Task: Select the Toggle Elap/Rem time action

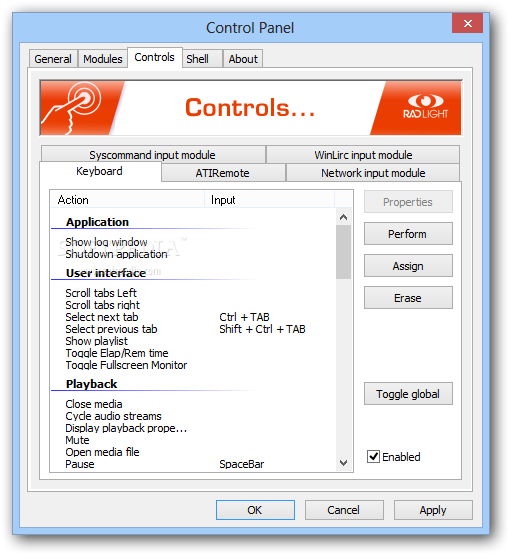Action: (117, 353)
